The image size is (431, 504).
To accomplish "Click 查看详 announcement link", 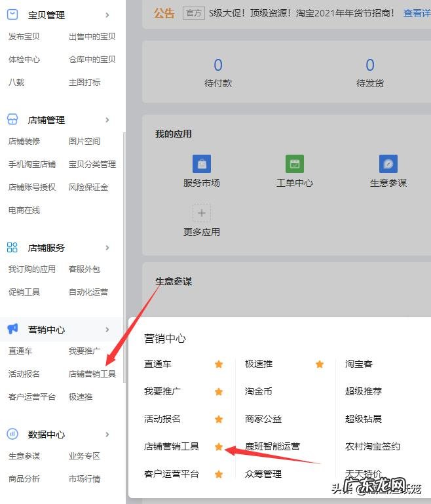I will coord(417,13).
